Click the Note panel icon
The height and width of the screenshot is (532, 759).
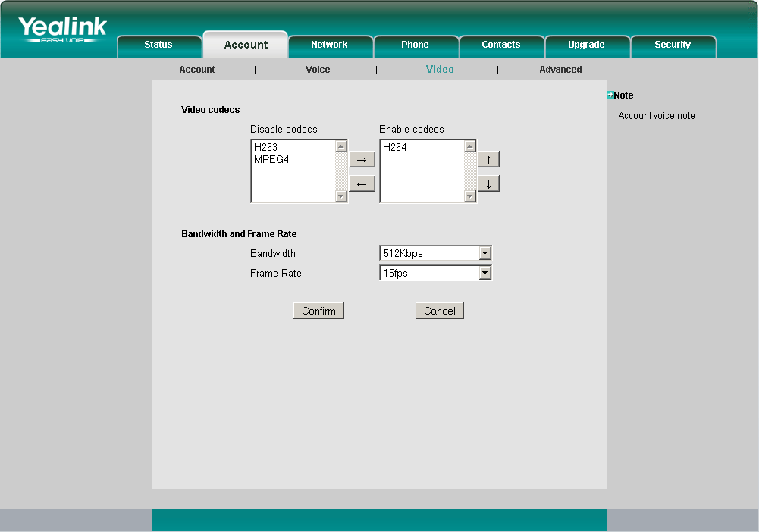click(610, 95)
